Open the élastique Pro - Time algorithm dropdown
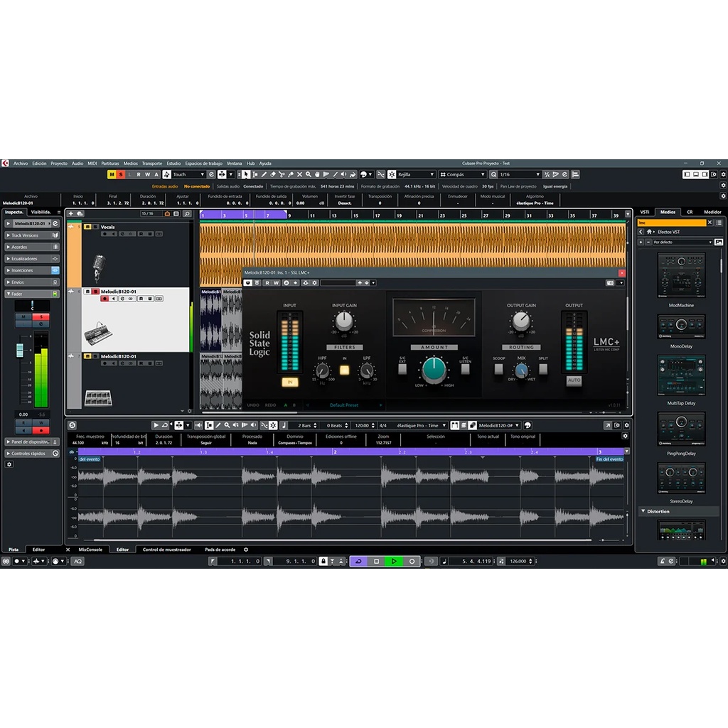Viewport: 728px width, 728px height. (x=421, y=425)
